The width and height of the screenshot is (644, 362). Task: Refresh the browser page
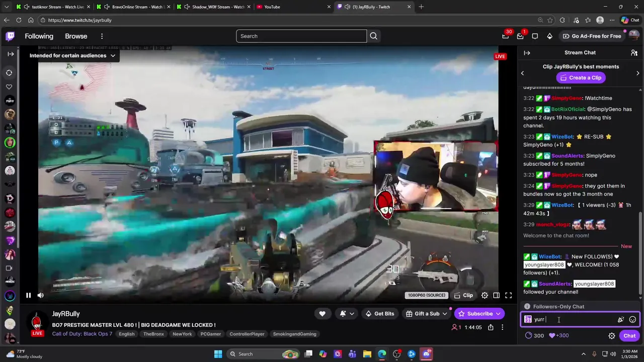click(19, 20)
